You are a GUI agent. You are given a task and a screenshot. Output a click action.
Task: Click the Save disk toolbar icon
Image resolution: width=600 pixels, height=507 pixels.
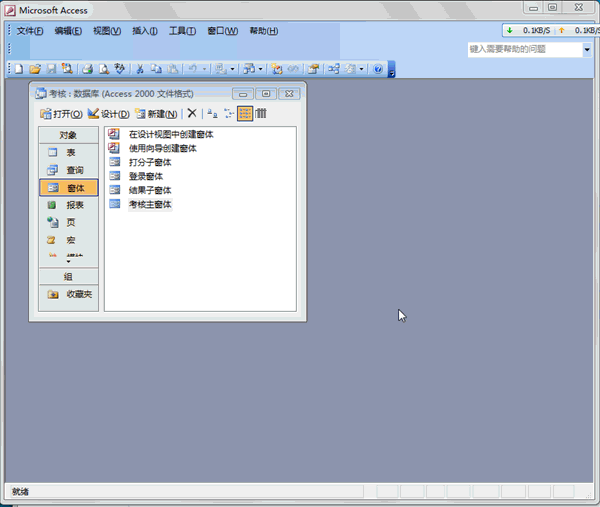click(51, 69)
